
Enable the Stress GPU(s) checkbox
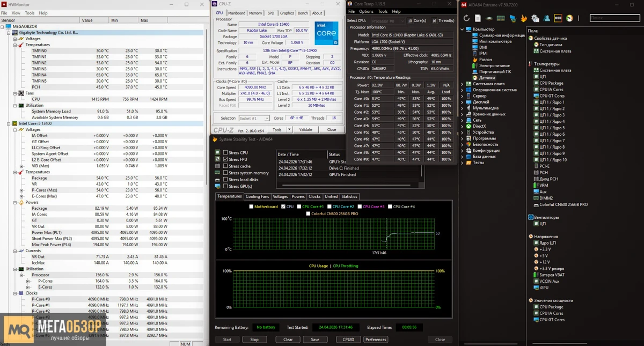(x=225, y=186)
